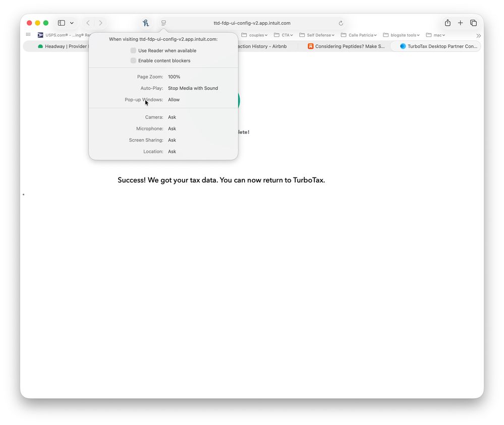Check Enable content blockers
The image size is (504, 425).
(133, 60)
